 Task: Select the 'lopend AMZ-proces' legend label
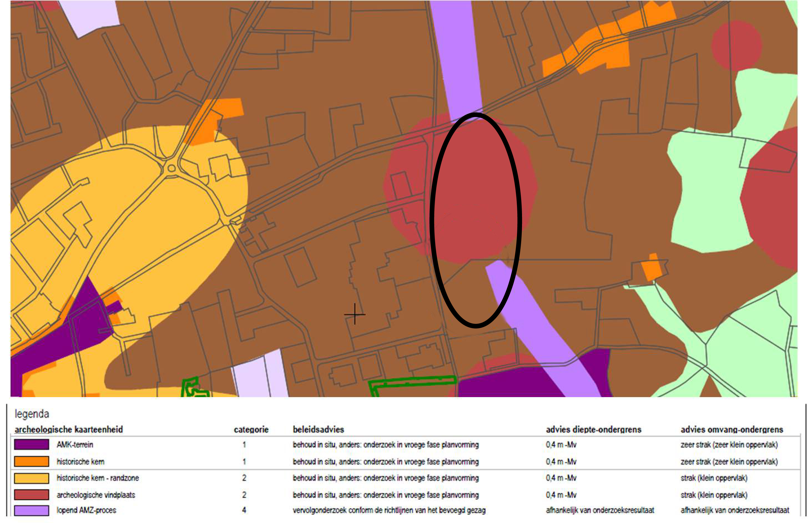86,510
